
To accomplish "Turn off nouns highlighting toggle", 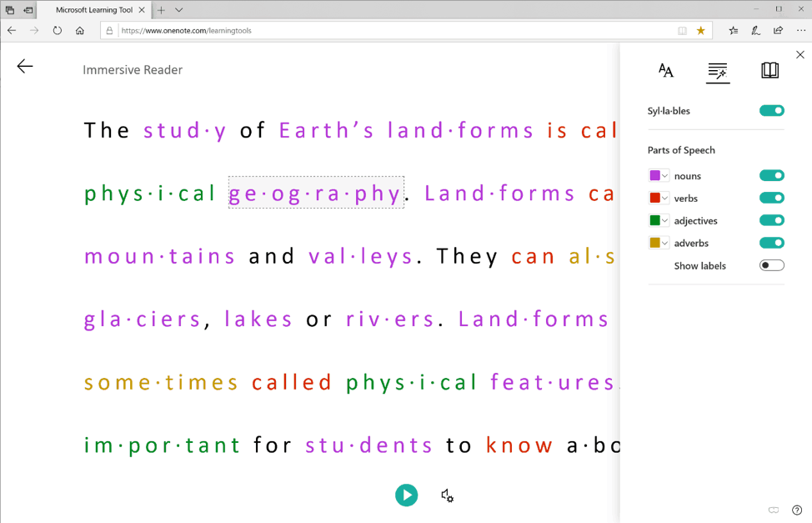I will pyautogui.click(x=771, y=176).
